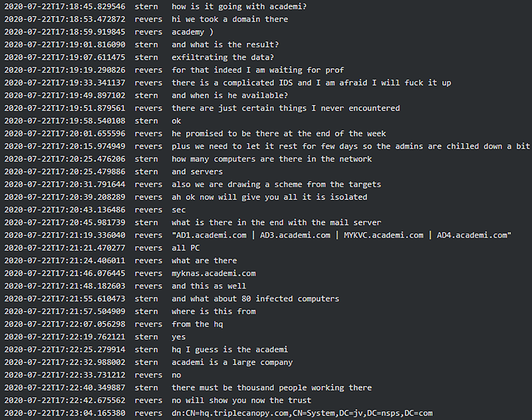The image size is (532, 420).
Task: Click "academi is a large company" message
Action: (x=232, y=362)
